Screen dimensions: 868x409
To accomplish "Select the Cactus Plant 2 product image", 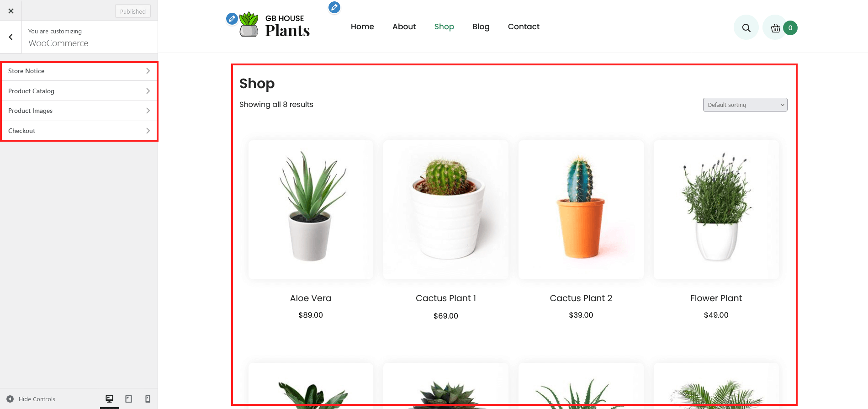I will tap(581, 210).
